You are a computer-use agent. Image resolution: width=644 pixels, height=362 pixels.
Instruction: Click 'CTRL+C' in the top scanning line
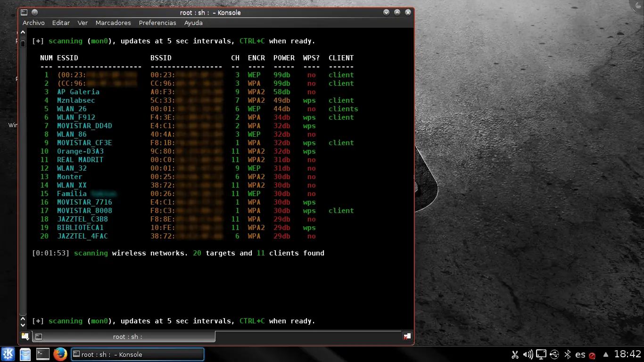coord(252,41)
